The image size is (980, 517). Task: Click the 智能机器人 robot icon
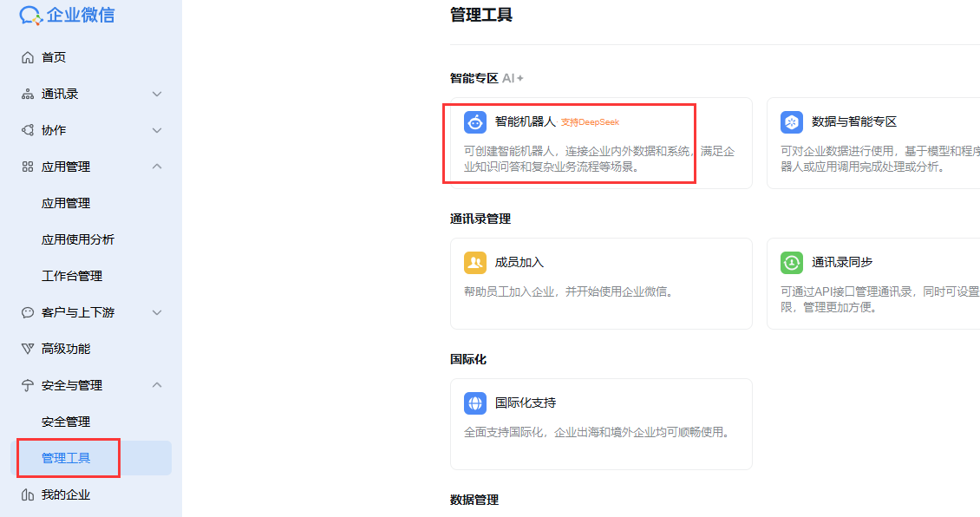coord(474,122)
